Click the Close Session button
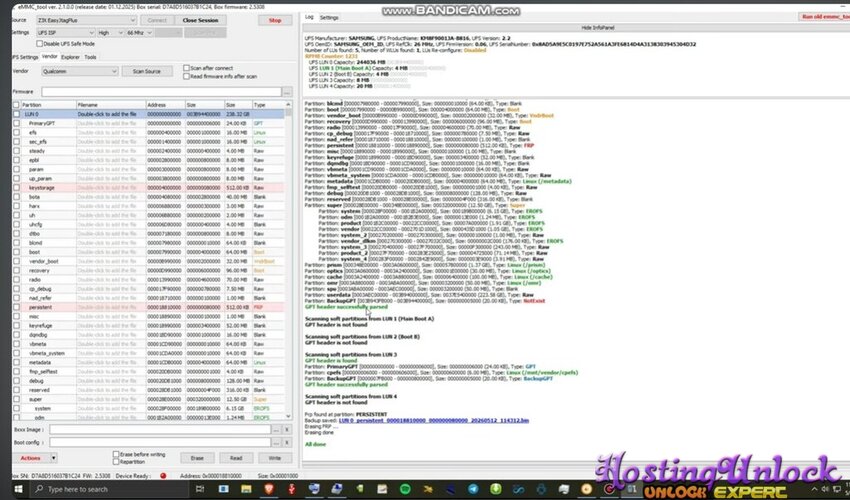This screenshot has width=850, height=500. pyautogui.click(x=201, y=20)
